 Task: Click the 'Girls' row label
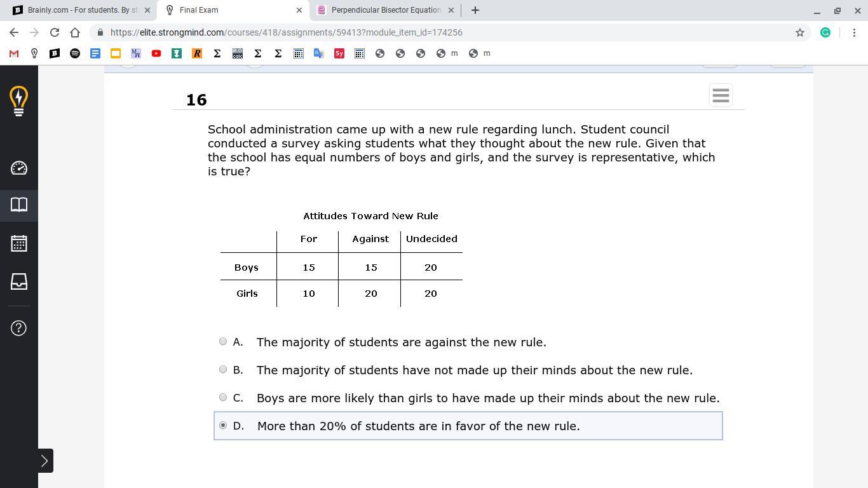pos(247,294)
